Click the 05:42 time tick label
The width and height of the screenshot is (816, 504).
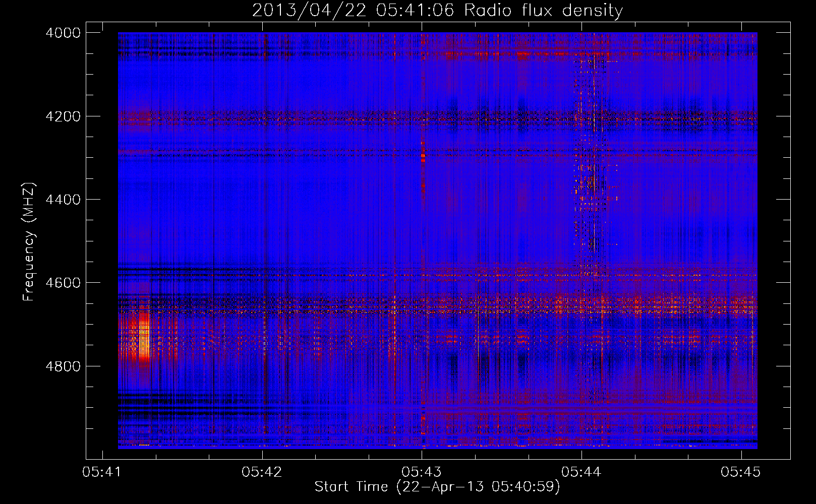pyautogui.click(x=262, y=472)
